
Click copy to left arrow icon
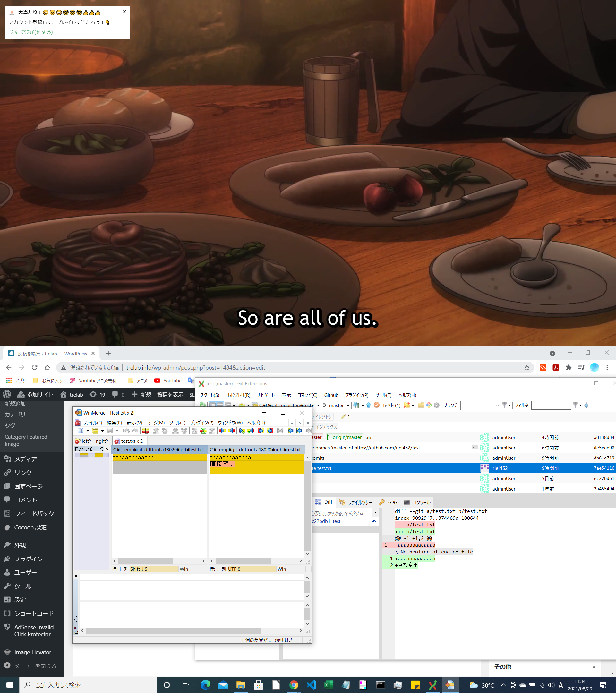point(232,431)
